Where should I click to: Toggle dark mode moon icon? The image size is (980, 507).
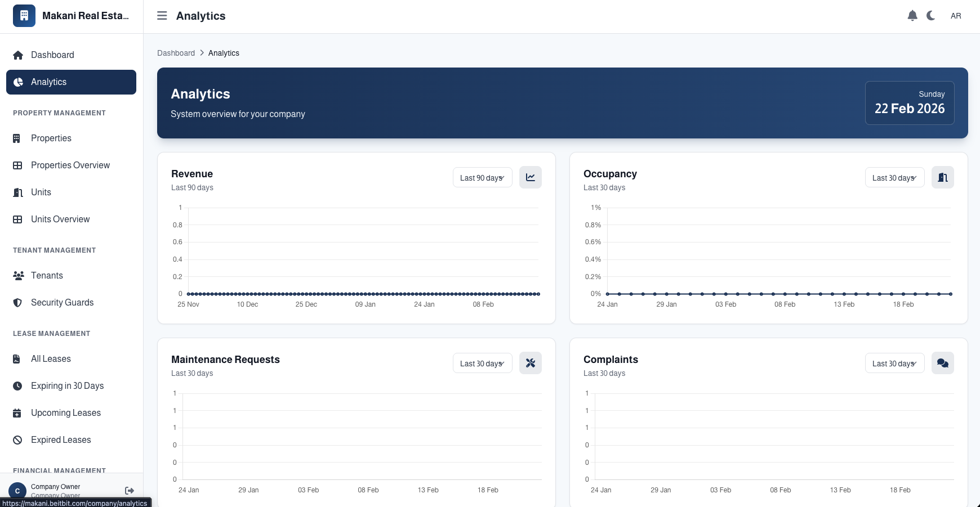[931, 16]
